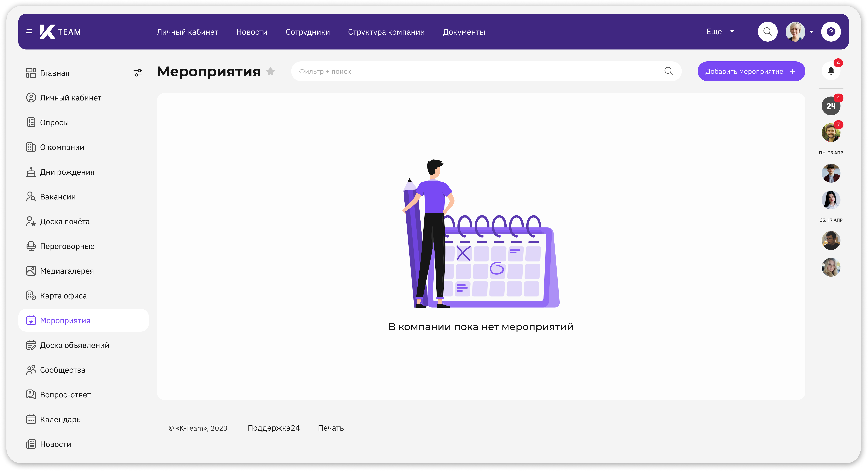Click the Личный кабинет sidebar icon

coord(31,97)
